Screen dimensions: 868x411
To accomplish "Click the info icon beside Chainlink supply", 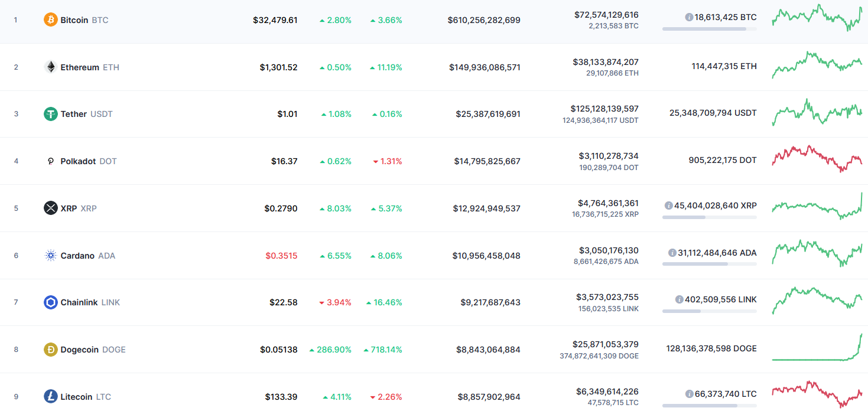I will click(680, 299).
